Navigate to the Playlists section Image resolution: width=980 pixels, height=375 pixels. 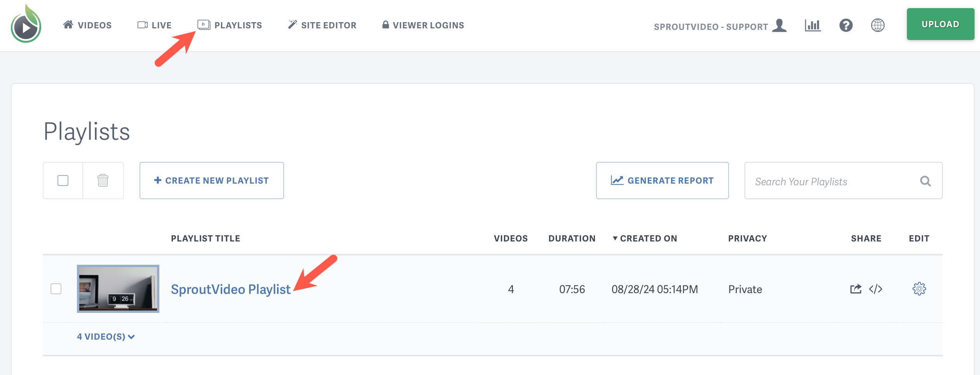pyautogui.click(x=230, y=25)
